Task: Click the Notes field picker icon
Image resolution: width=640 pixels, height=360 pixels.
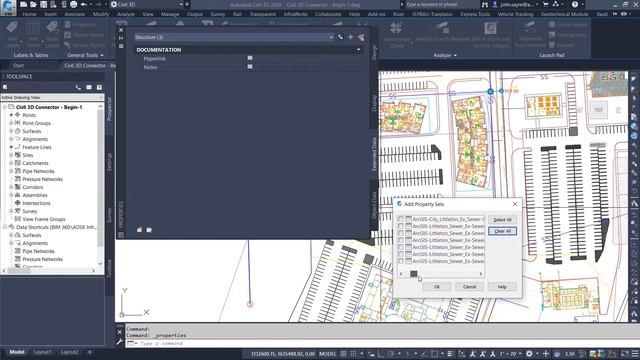Action: click(250, 67)
